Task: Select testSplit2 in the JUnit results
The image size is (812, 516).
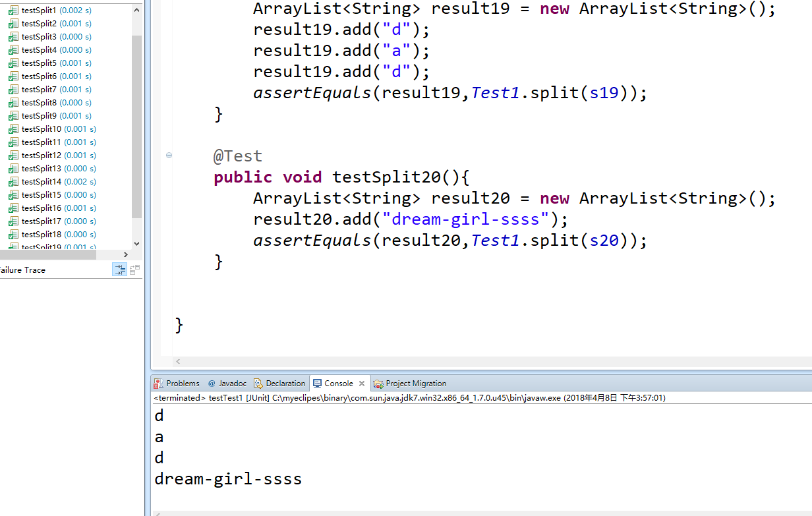Action: point(57,24)
